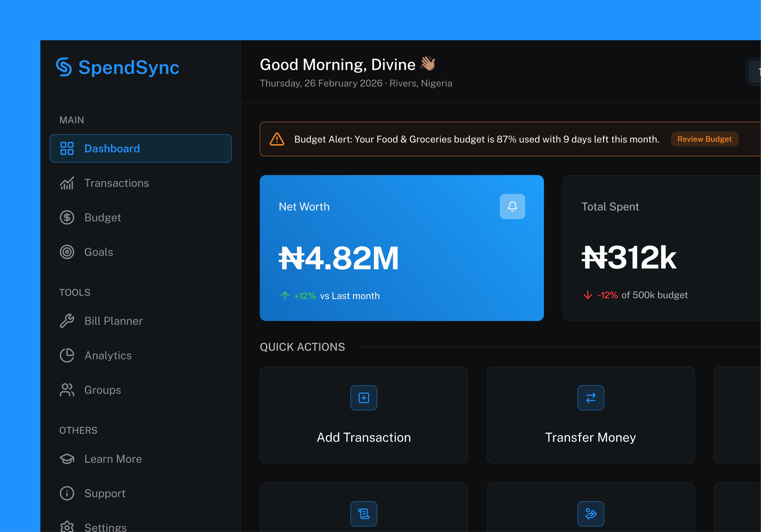The image size is (761, 532).
Task: Open Groups from the Tools menu
Action: coord(102,390)
